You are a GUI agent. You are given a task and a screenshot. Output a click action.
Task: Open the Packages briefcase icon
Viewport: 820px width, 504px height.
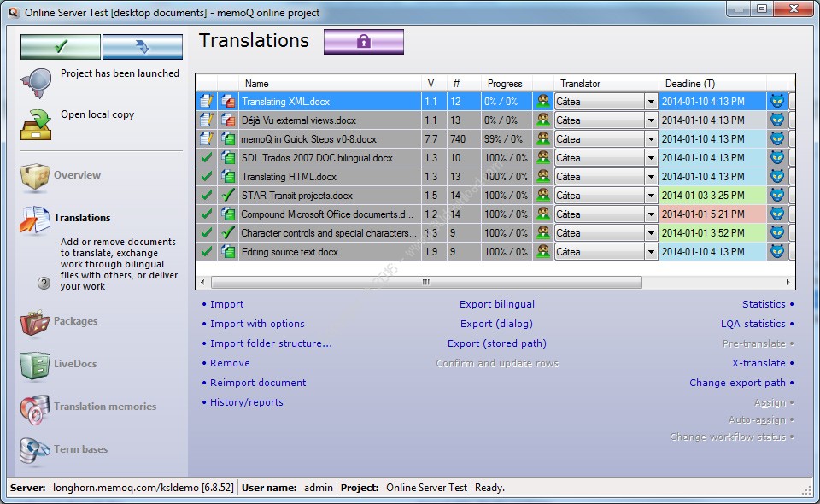(34, 322)
